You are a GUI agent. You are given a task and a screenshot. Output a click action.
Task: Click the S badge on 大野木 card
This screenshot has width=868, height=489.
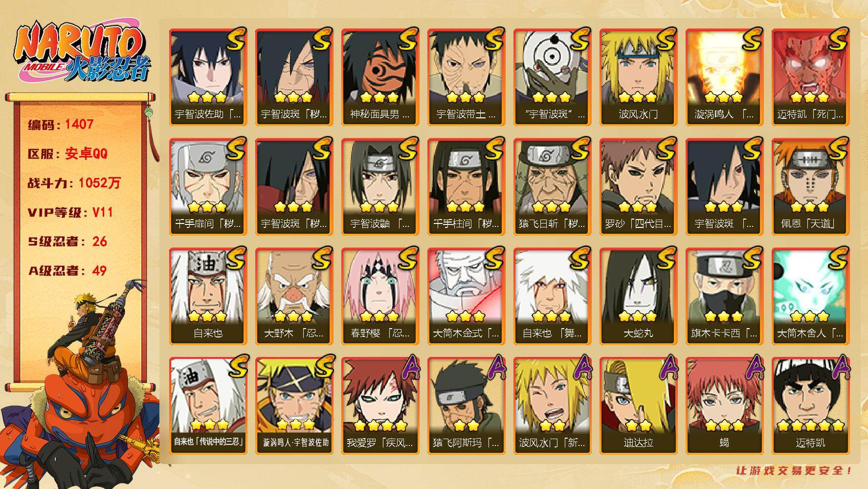click(x=321, y=258)
